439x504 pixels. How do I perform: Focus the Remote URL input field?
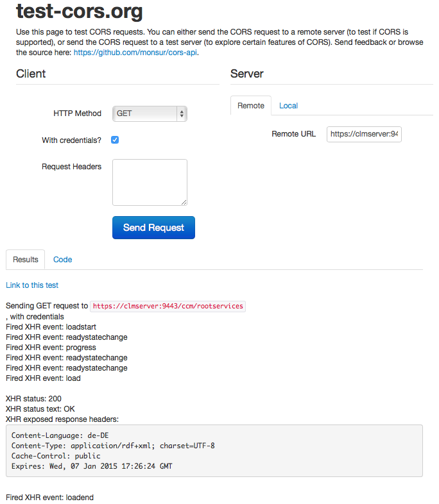coord(364,134)
